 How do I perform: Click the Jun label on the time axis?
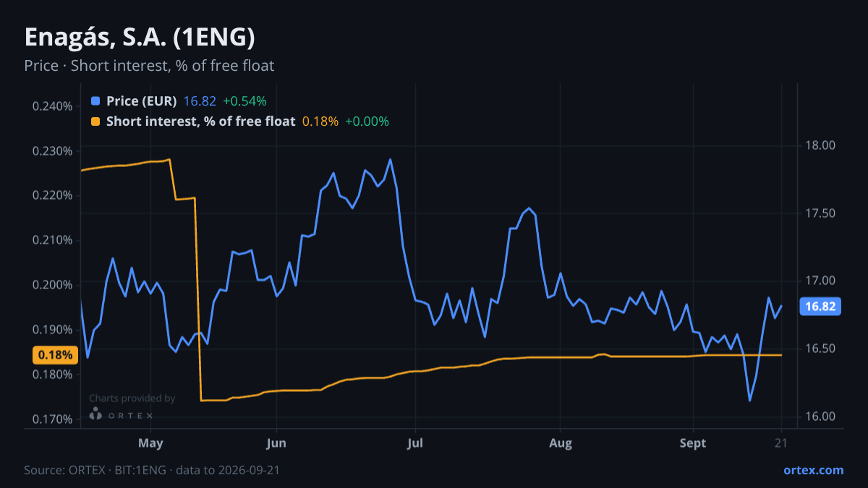pos(276,442)
